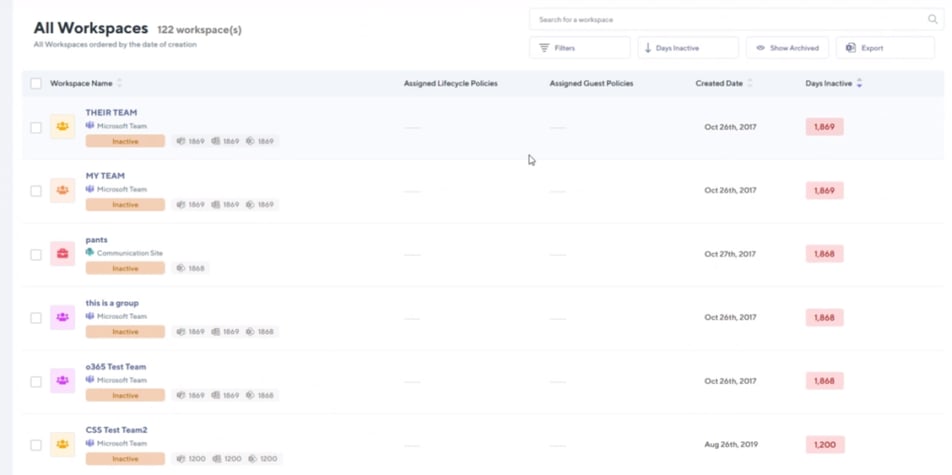Click the pants 1868 activity chip
Viewport: 952px width, 475px height.
191,268
